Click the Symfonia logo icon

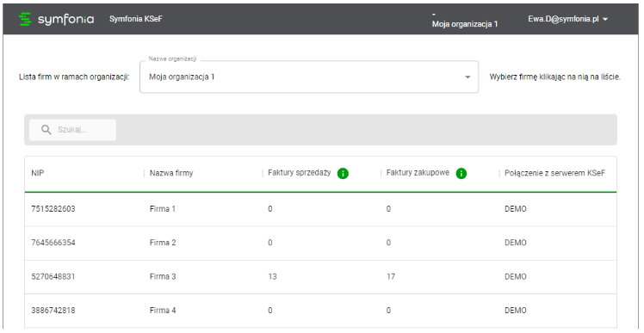25,19
